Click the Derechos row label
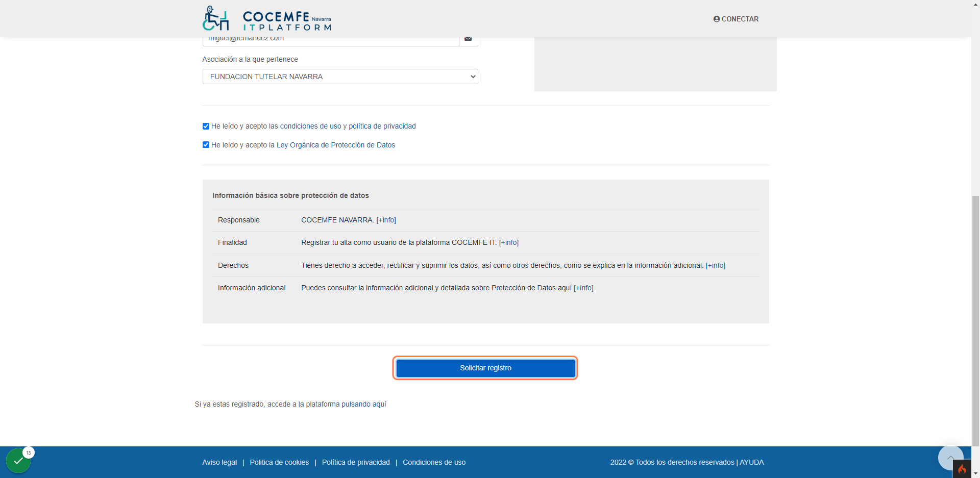The image size is (980, 478). pyautogui.click(x=233, y=265)
